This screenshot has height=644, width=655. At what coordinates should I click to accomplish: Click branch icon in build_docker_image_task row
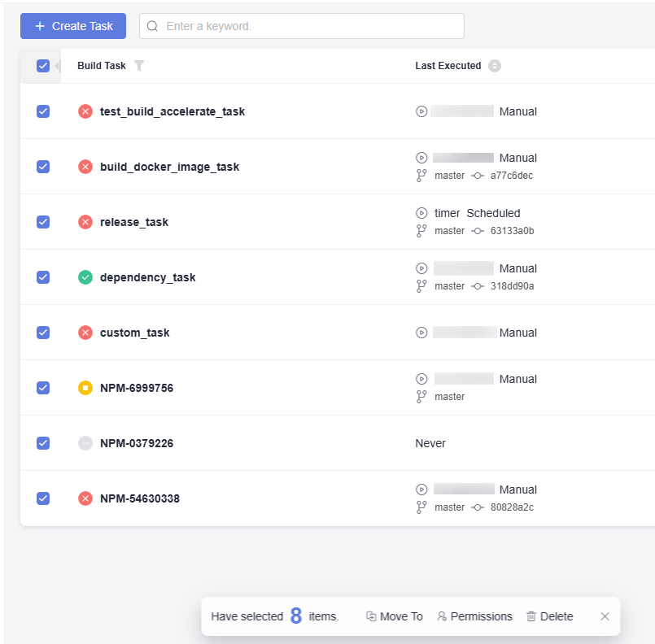pyautogui.click(x=421, y=176)
